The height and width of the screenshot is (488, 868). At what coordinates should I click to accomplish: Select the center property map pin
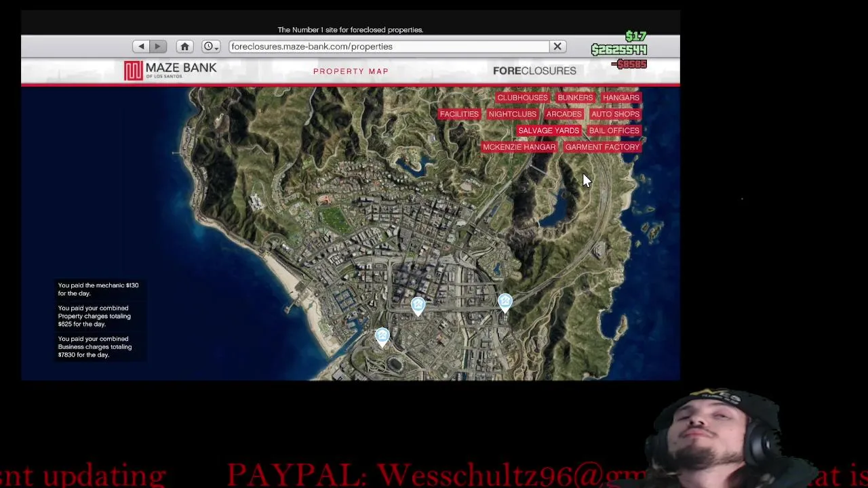click(418, 306)
